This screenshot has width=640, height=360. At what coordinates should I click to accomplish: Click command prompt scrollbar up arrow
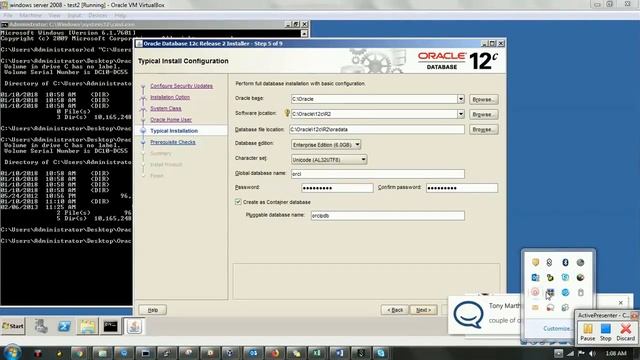304,33
